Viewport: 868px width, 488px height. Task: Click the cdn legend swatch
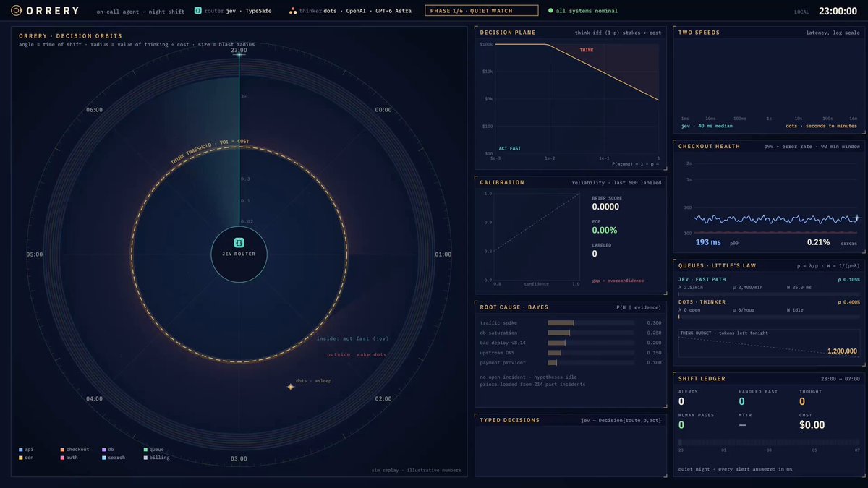point(21,458)
